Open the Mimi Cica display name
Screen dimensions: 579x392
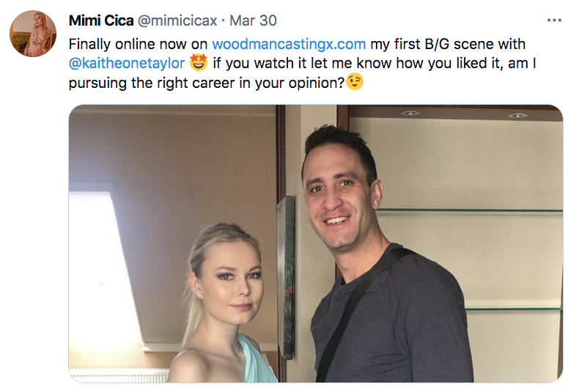pyautogui.click(x=99, y=20)
